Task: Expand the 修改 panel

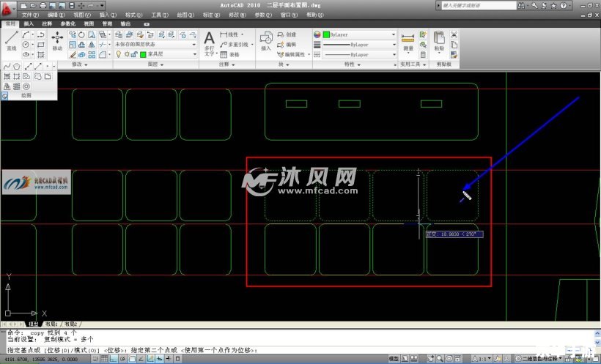Action: tap(80, 64)
